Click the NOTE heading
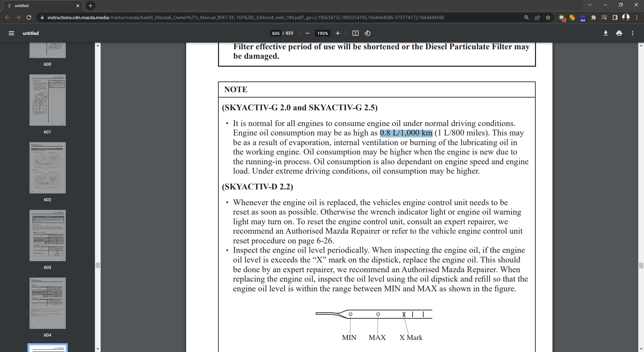This screenshot has height=352, width=644. [236, 90]
